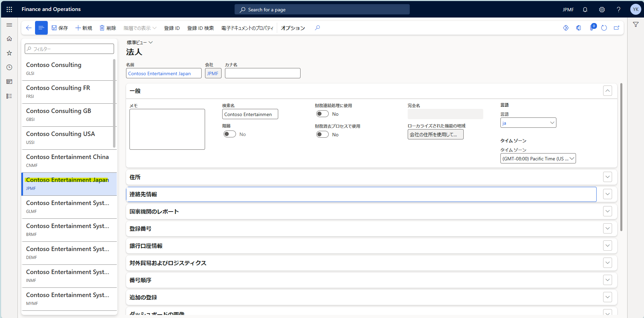The height and width of the screenshot is (318, 644).
Task: Open the app launcher waffle menu
Action: pyautogui.click(x=9, y=9)
